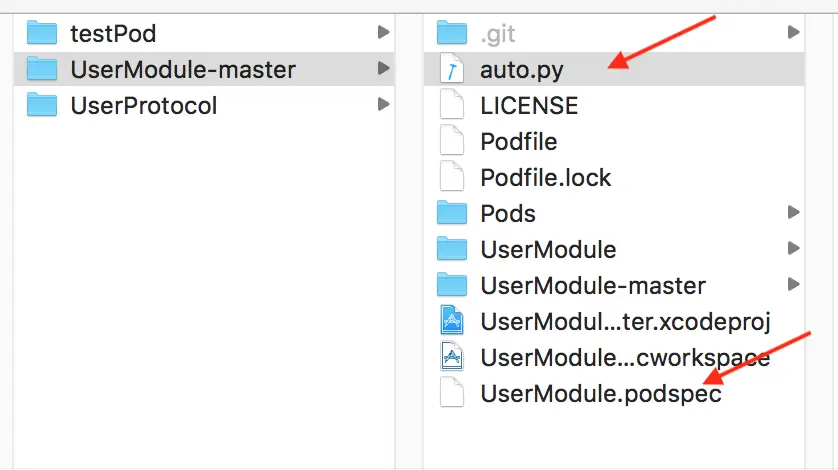The image size is (838, 470).
Task: Click the UserModule-master folder icon in left column
Action: (x=42, y=69)
